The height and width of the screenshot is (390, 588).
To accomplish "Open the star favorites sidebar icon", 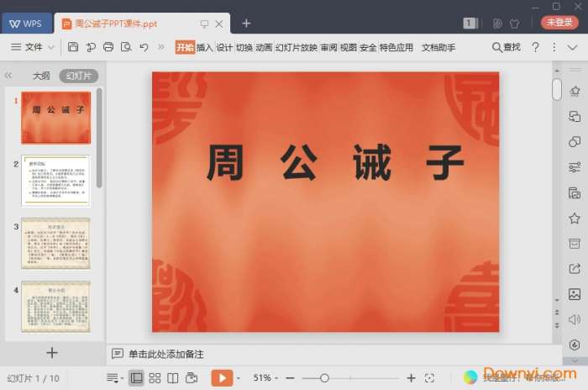I will 575,218.
